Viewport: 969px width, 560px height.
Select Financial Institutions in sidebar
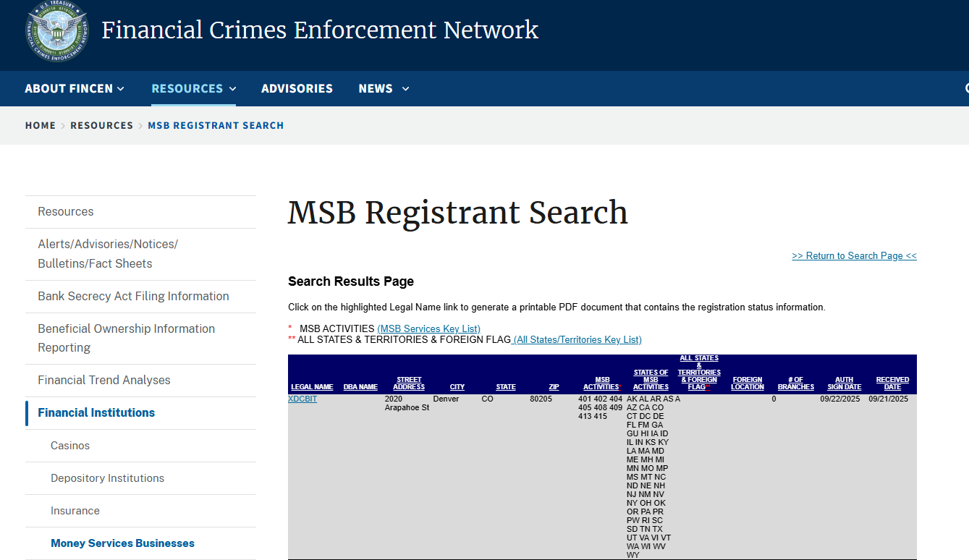(x=140, y=413)
